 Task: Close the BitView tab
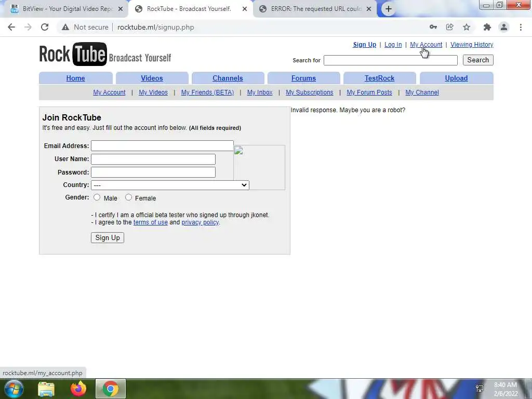click(x=121, y=9)
